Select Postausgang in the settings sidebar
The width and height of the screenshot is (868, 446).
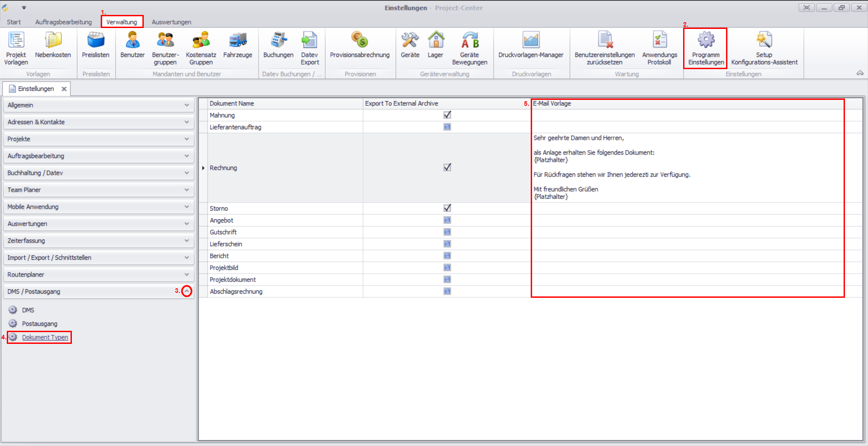coord(39,324)
